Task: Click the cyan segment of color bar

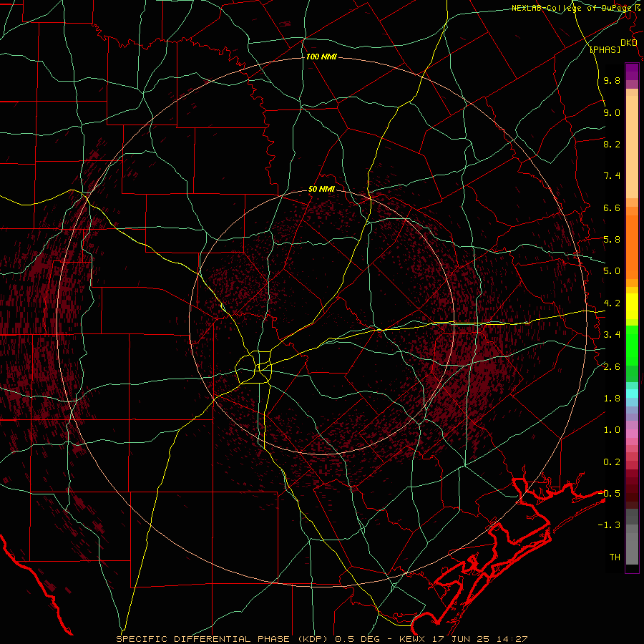Action: [632, 394]
